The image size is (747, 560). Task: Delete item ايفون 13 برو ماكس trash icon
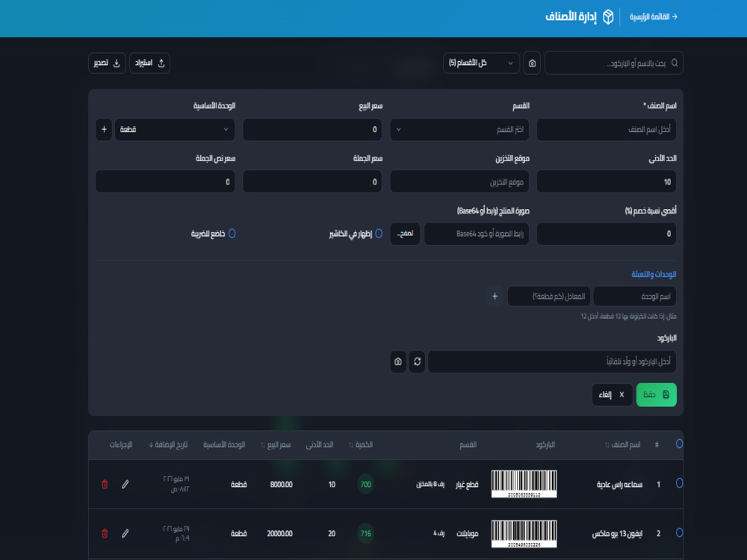(x=105, y=533)
